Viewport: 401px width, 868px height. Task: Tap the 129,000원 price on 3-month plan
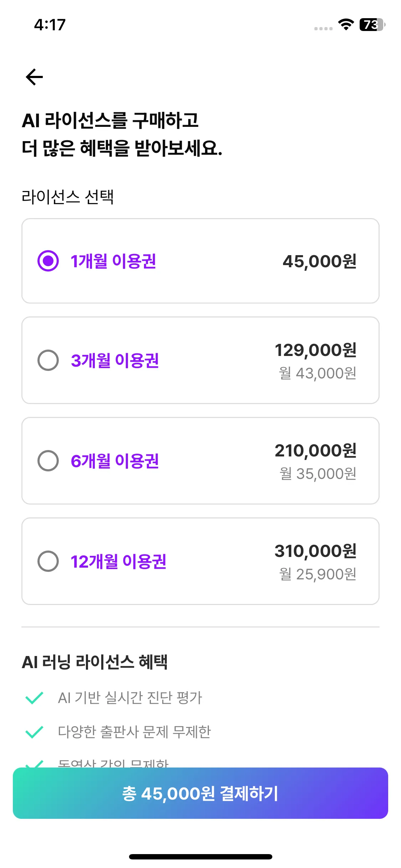[x=315, y=350]
